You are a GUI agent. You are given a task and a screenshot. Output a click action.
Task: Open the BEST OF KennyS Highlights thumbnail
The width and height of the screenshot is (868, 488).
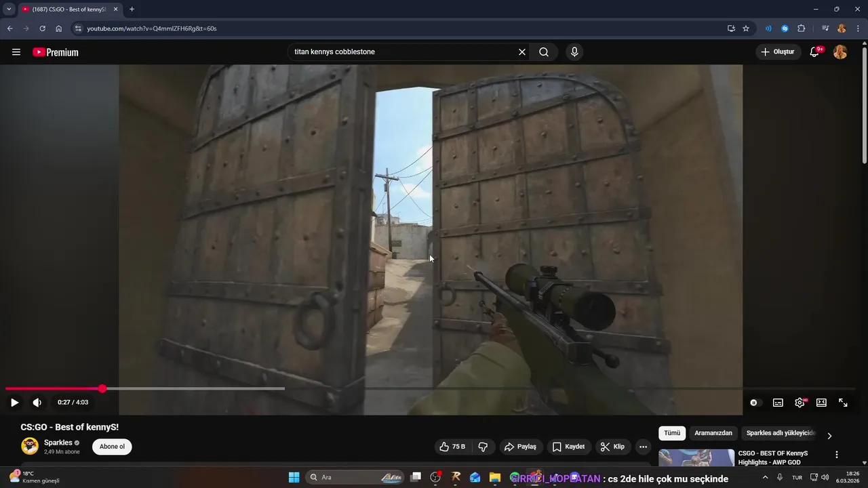pyautogui.click(x=696, y=458)
